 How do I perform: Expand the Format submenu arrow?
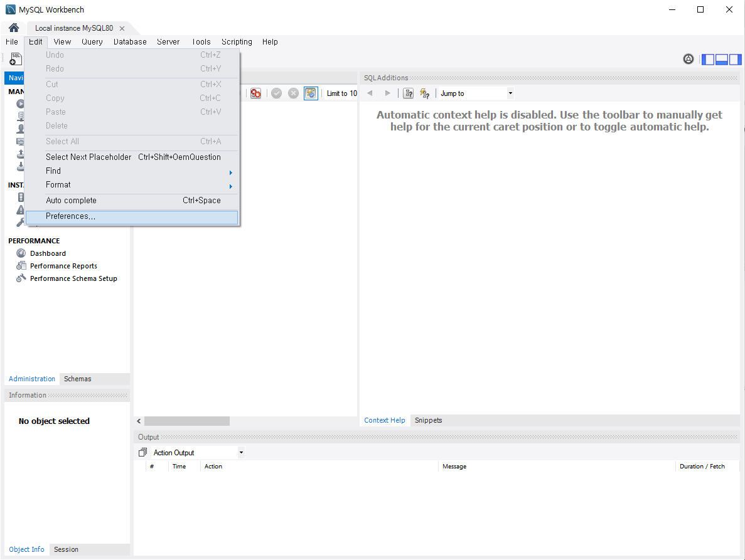tap(231, 186)
